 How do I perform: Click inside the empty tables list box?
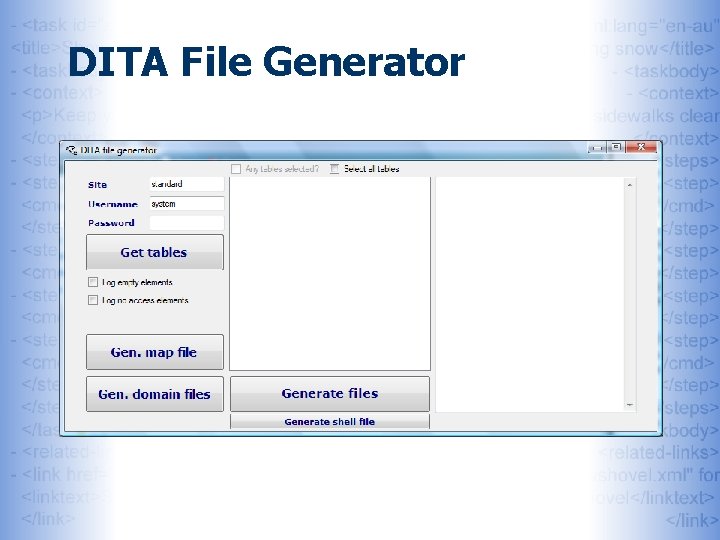330,274
